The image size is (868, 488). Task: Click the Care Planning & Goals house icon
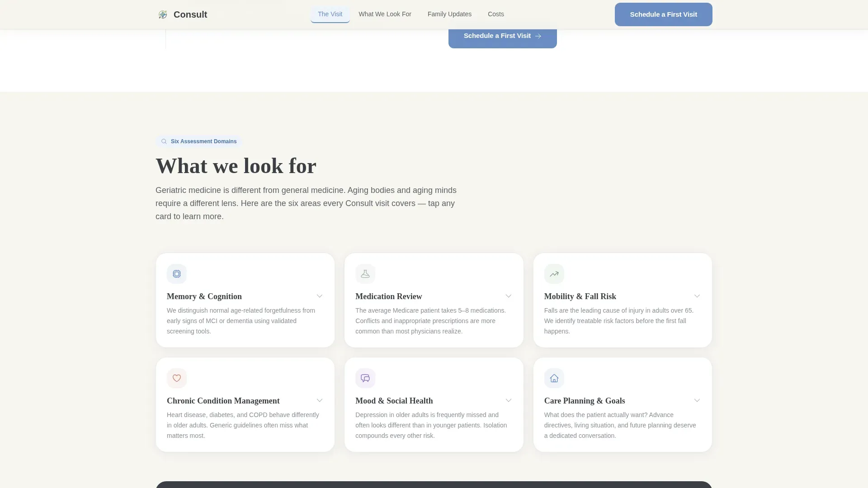(x=554, y=378)
